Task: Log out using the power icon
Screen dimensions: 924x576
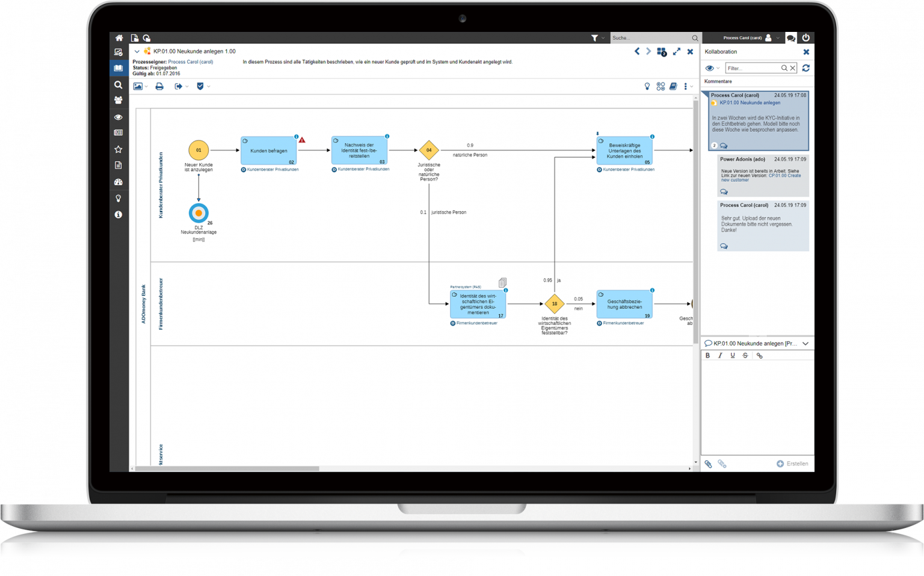Action: pos(806,38)
